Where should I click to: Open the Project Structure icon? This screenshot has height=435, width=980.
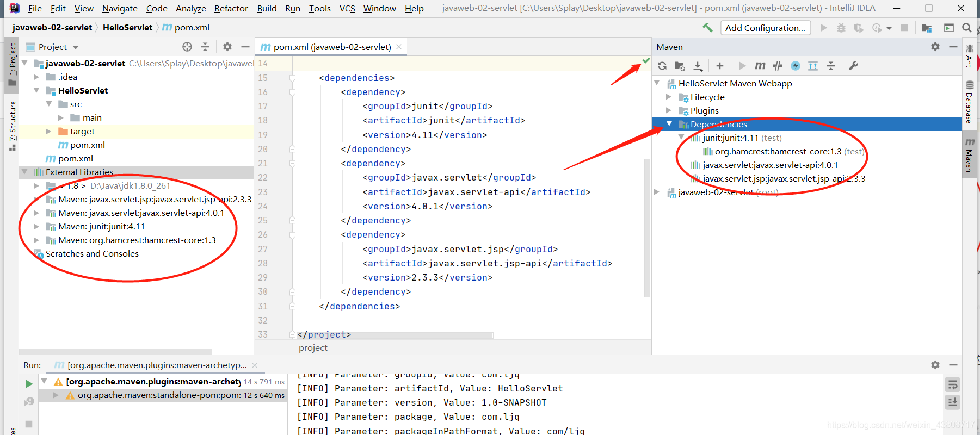(x=927, y=28)
